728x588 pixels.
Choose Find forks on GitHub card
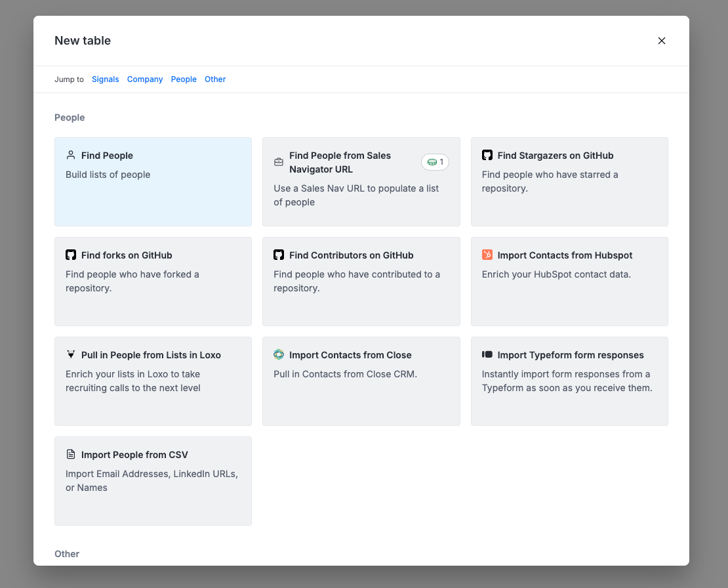tap(153, 282)
